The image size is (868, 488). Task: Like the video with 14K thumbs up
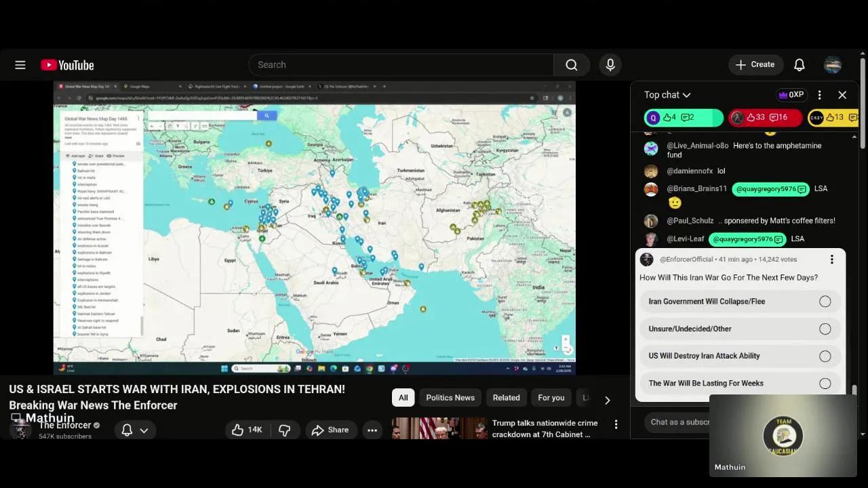pos(248,430)
